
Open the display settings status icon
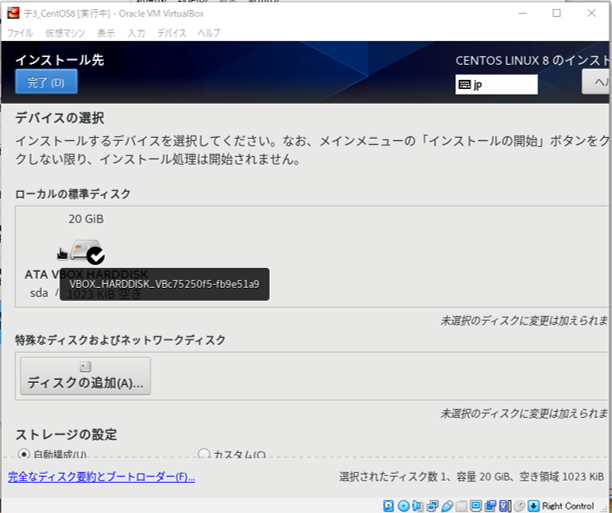[476, 506]
